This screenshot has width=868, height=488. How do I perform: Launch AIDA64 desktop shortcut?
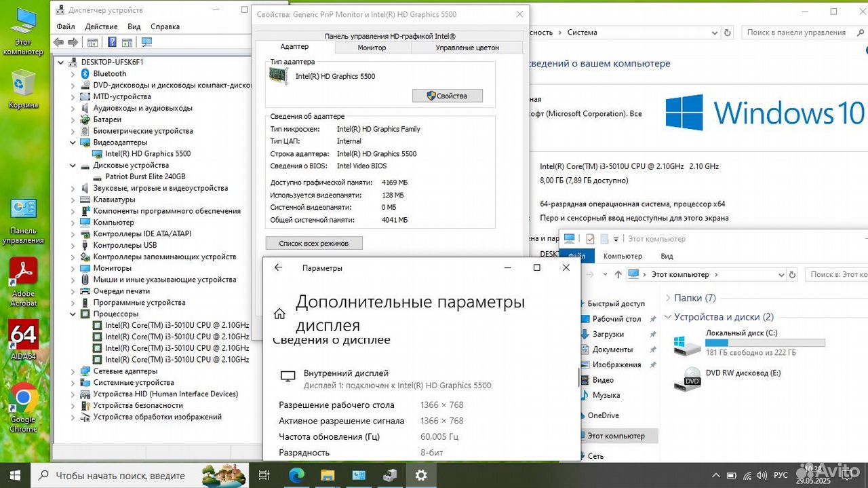[24, 339]
